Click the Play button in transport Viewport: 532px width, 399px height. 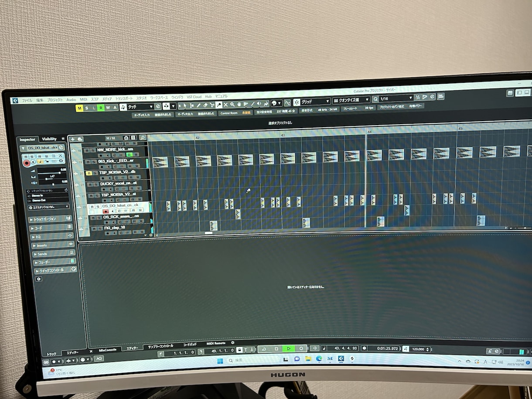288,349
